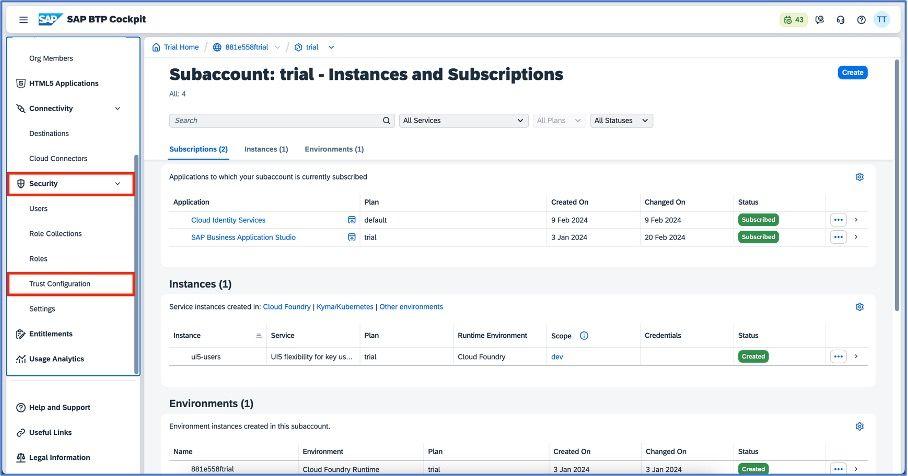
Task: Click the search magnifier icon
Action: pos(386,120)
